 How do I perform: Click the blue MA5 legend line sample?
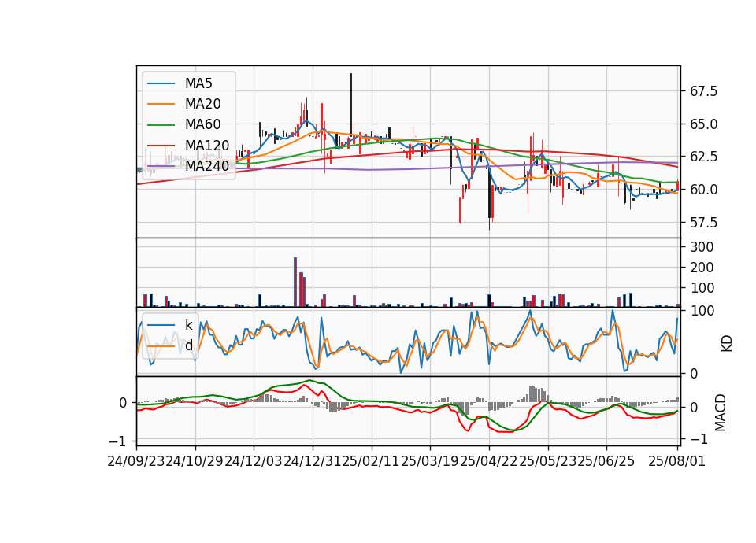click(x=161, y=84)
